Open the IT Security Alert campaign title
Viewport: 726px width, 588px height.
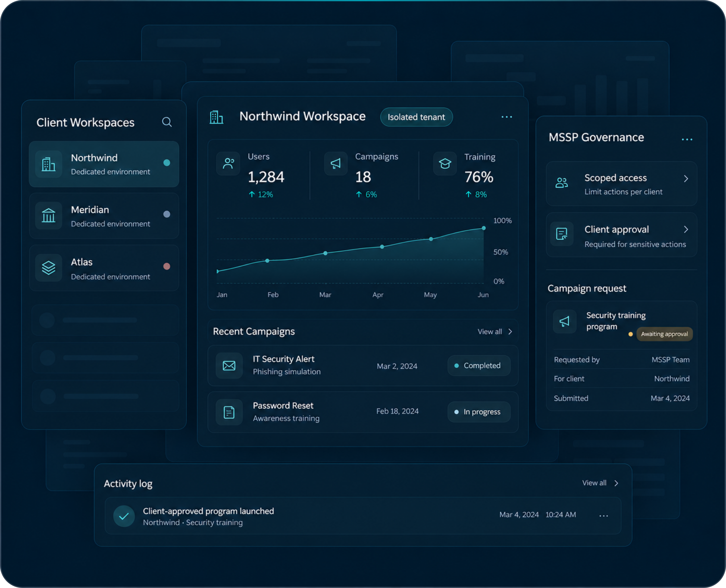(x=284, y=359)
